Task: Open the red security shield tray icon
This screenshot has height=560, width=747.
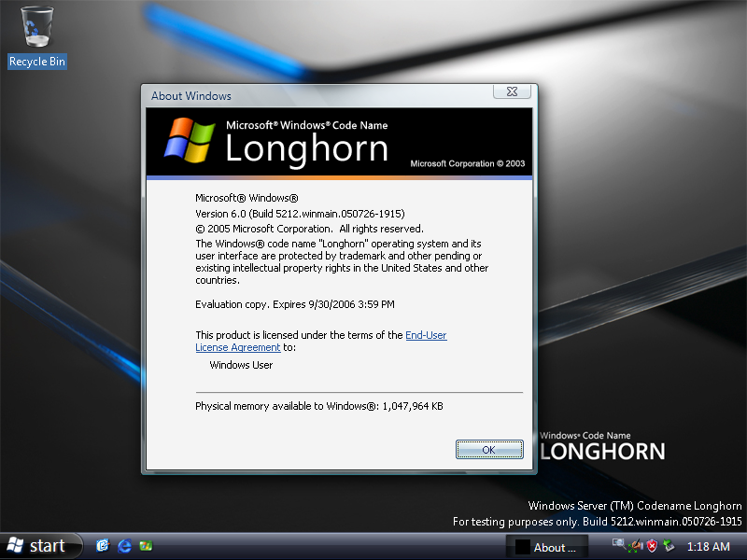Action: (x=652, y=546)
